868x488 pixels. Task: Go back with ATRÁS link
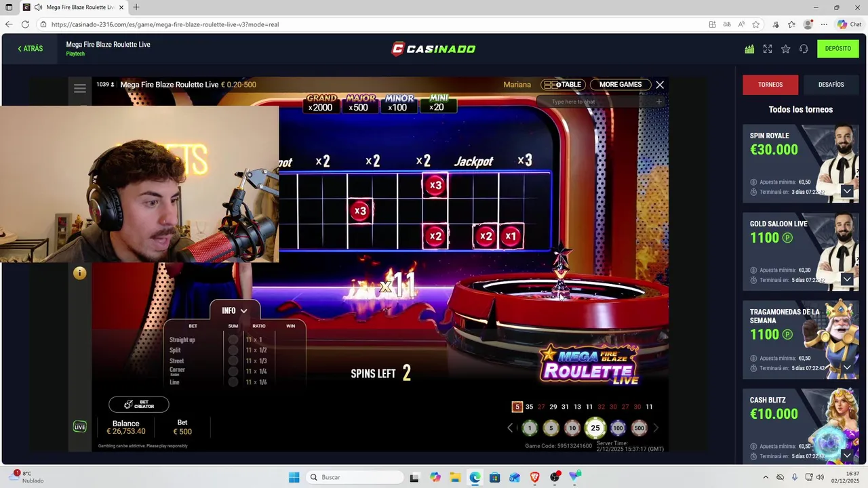pyautogui.click(x=31, y=49)
